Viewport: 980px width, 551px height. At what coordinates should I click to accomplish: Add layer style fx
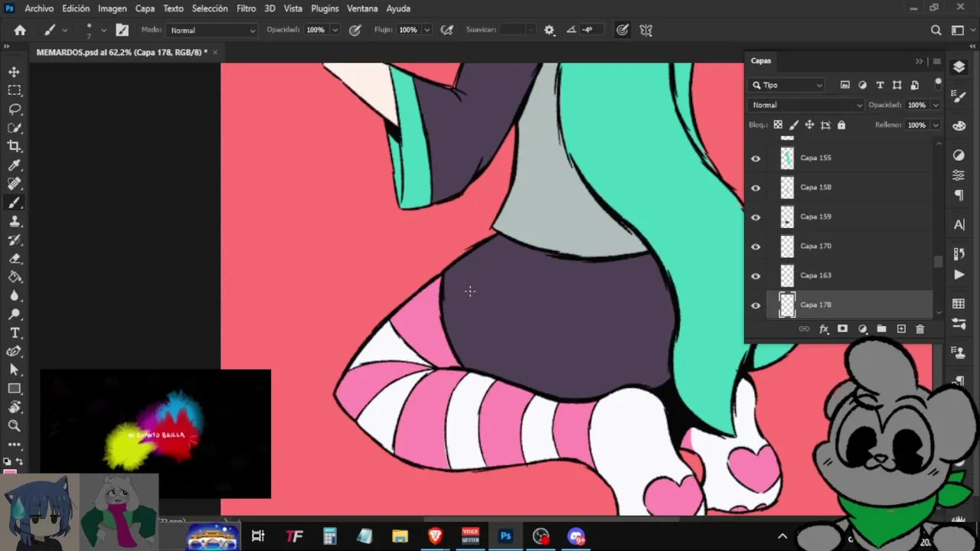824,328
